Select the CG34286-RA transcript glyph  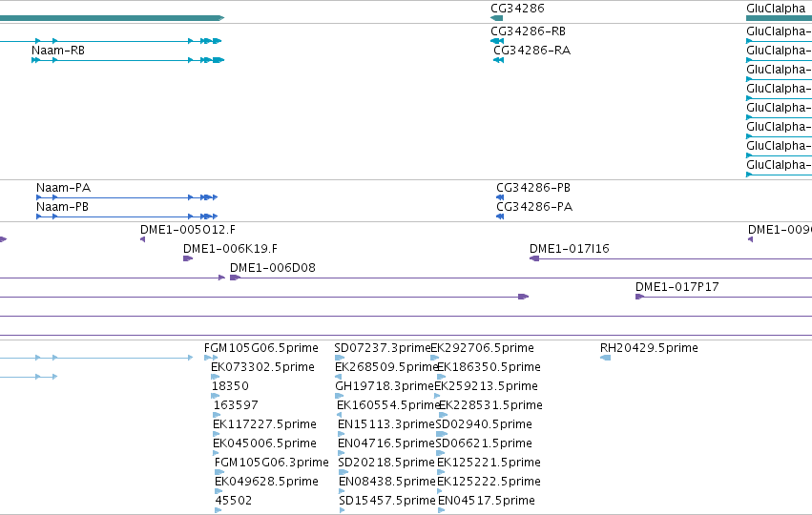click(x=499, y=60)
